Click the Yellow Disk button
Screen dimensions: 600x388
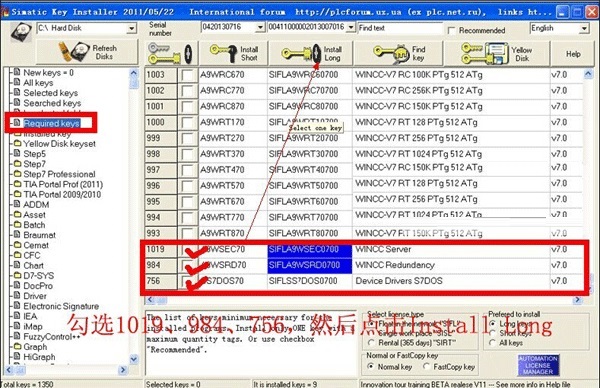(x=497, y=53)
